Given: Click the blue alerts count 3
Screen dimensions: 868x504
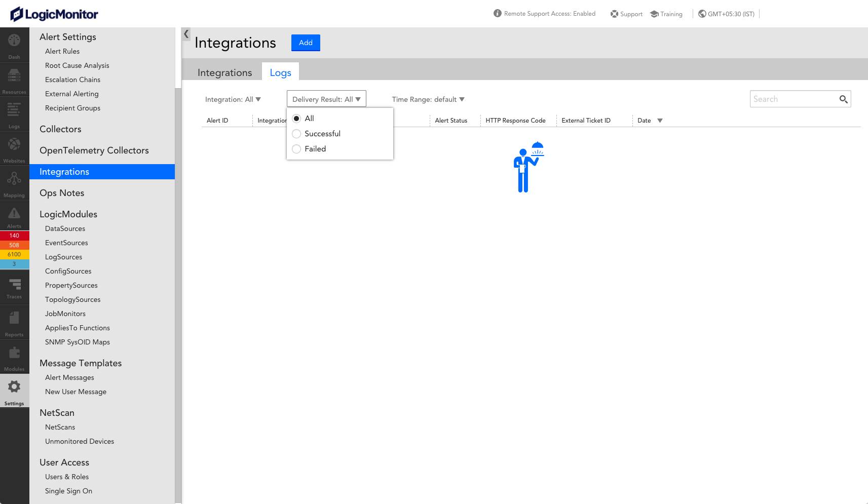Looking at the screenshot, I should point(14,264).
